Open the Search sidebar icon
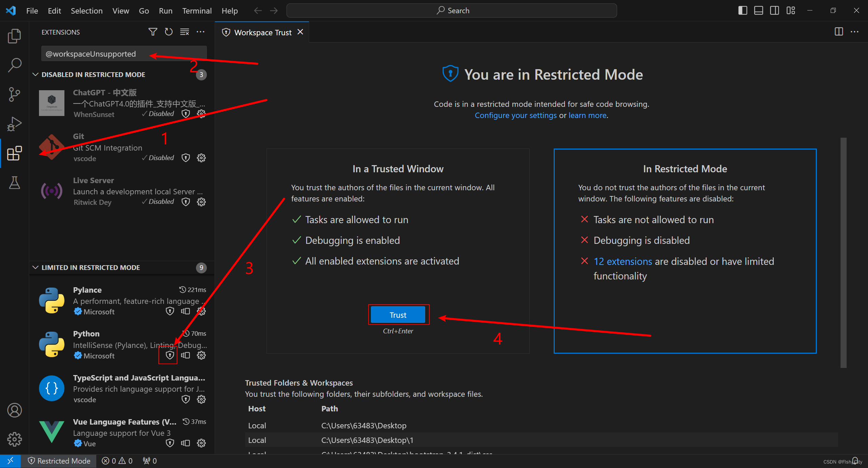 tap(14, 64)
